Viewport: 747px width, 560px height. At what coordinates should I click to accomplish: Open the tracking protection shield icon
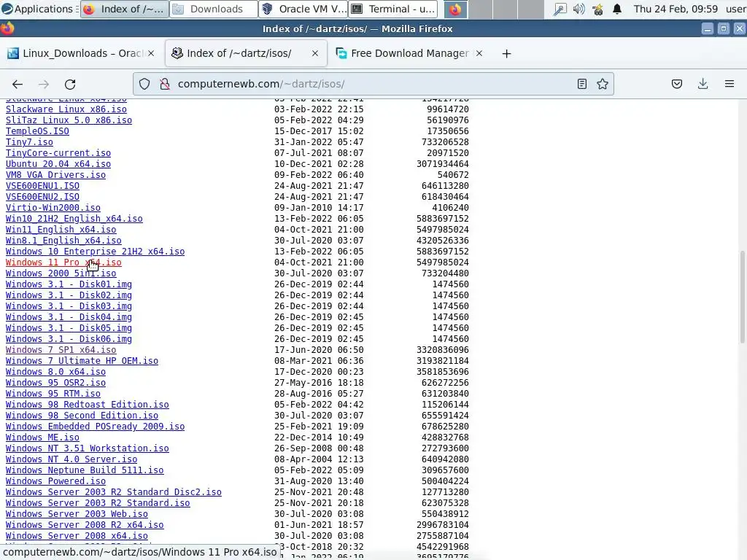[144, 85]
